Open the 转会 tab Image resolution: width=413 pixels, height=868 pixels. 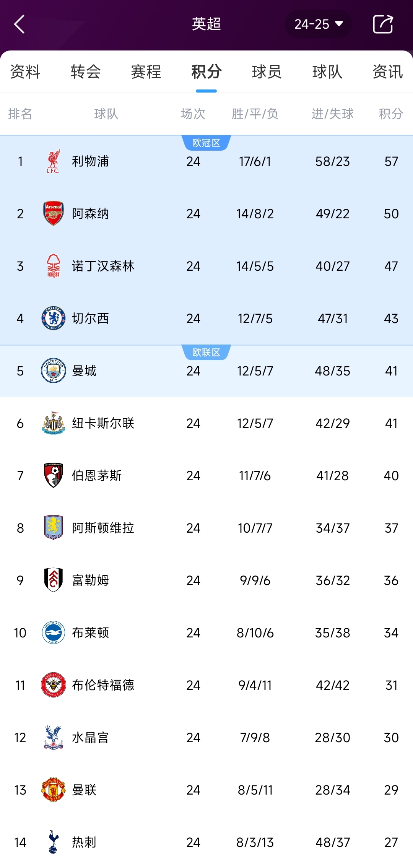(86, 72)
